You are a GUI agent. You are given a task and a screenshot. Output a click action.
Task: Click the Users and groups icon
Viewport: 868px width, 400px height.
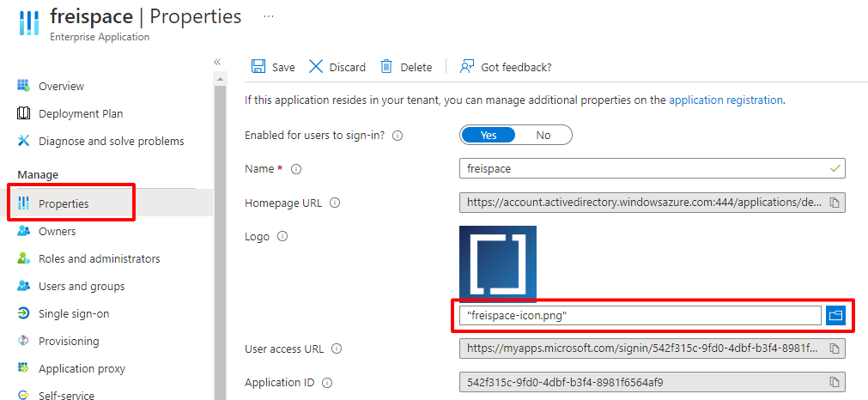23,286
